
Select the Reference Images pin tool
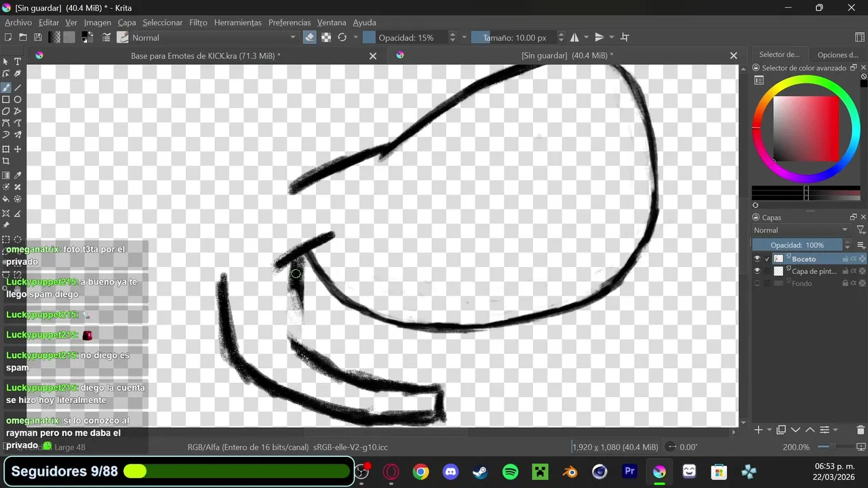(x=6, y=225)
